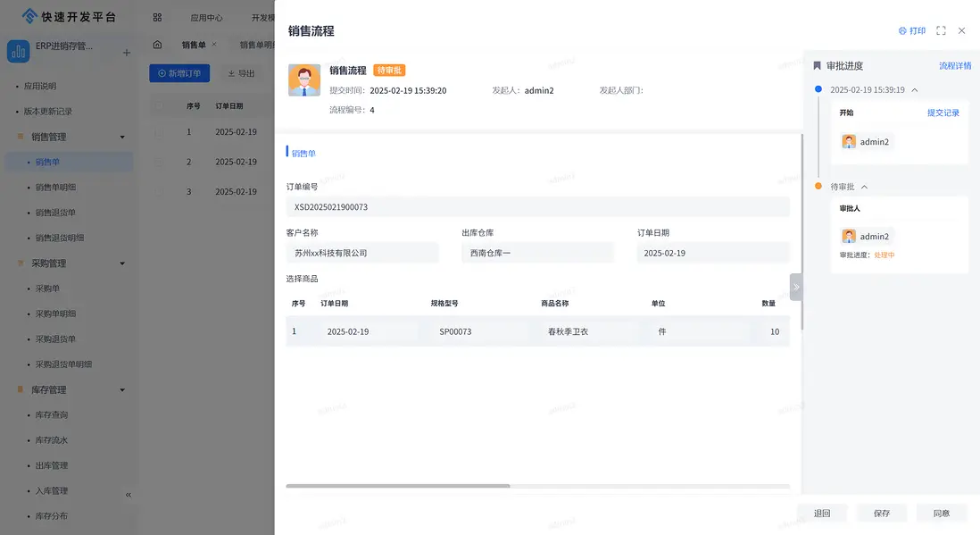
Task: Click the 出库仓库 field 西南仓库一
Action: 538,253
